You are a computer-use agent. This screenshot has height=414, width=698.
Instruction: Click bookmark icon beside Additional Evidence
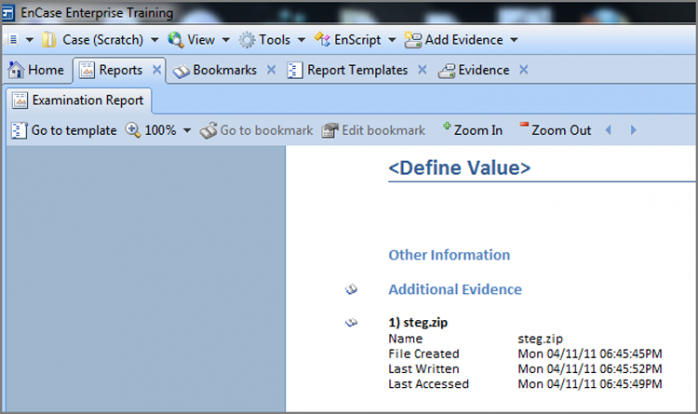pos(351,289)
